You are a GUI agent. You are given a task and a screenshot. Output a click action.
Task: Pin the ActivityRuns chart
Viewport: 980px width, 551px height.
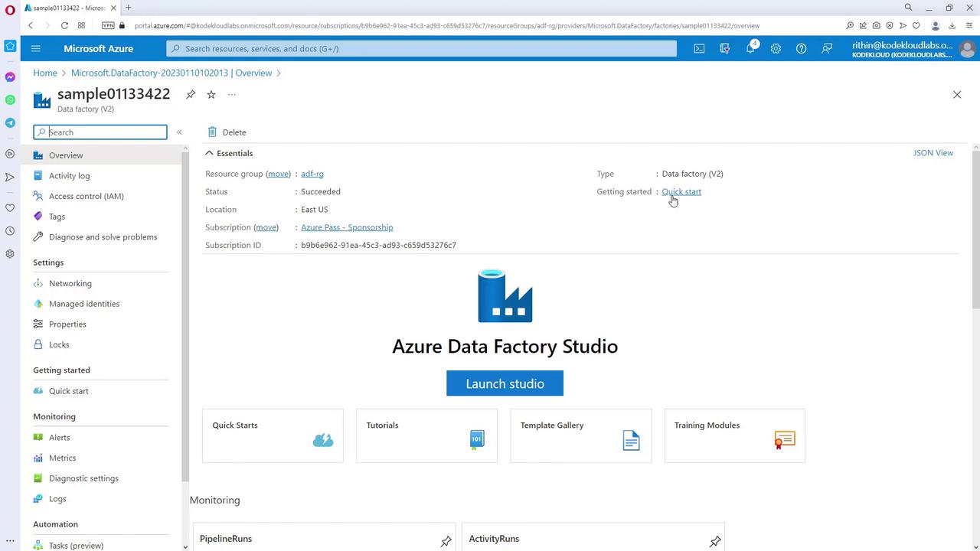[x=715, y=541]
